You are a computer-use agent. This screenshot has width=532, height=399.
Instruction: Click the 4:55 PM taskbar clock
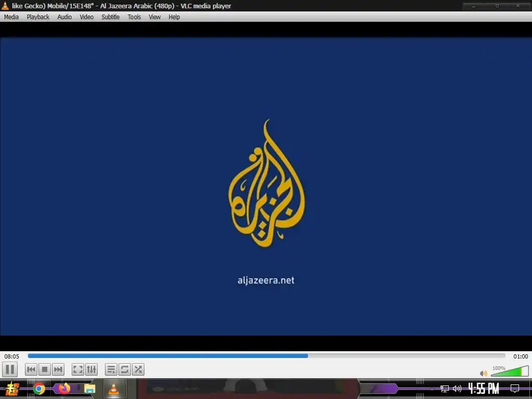tap(484, 389)
